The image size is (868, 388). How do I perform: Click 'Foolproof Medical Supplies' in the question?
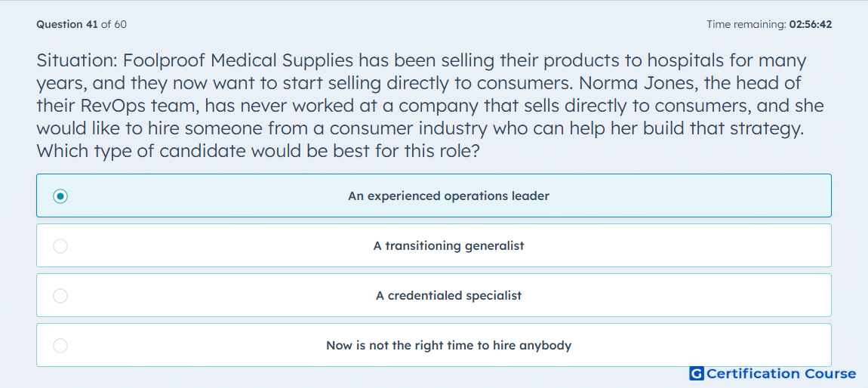pyautogui.click(x=240, y=61)
